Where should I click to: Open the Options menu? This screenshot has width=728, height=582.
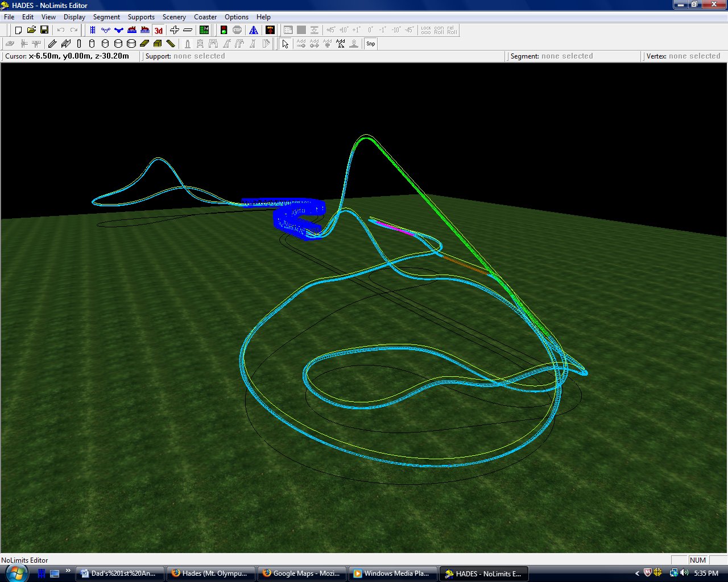point(237,17)
